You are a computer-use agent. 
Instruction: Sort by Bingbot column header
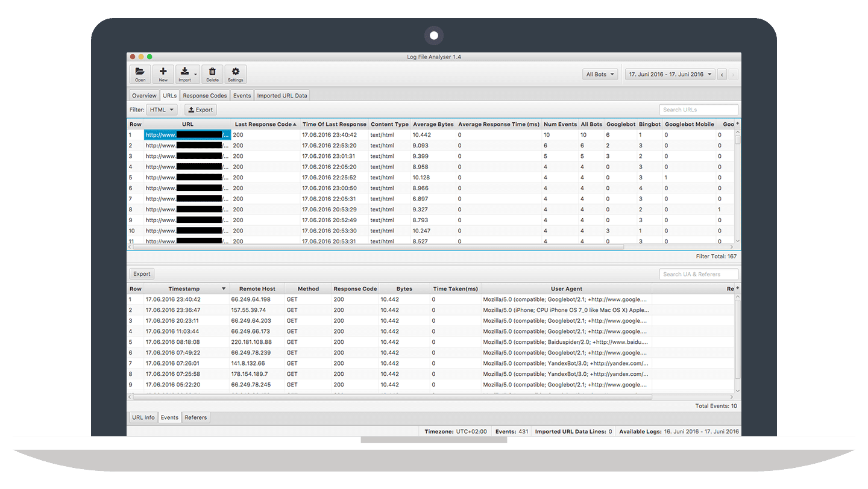coord(650,125)
